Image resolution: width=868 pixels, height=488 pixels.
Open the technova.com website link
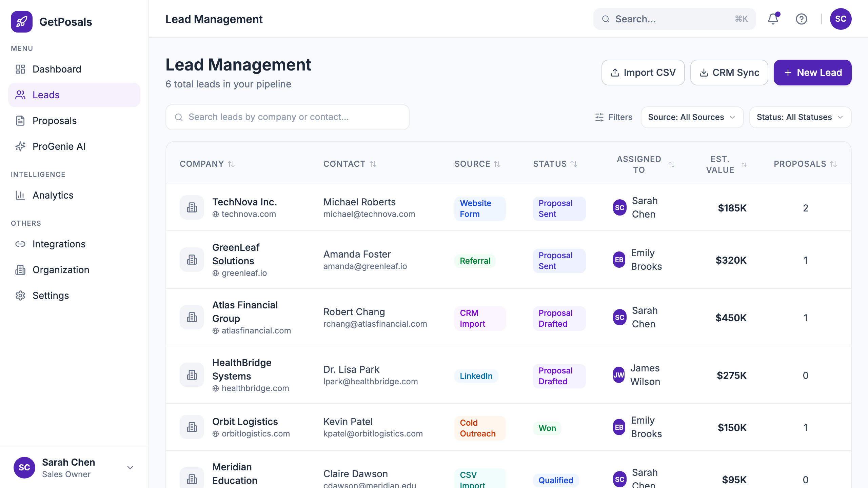click(249, 214)
